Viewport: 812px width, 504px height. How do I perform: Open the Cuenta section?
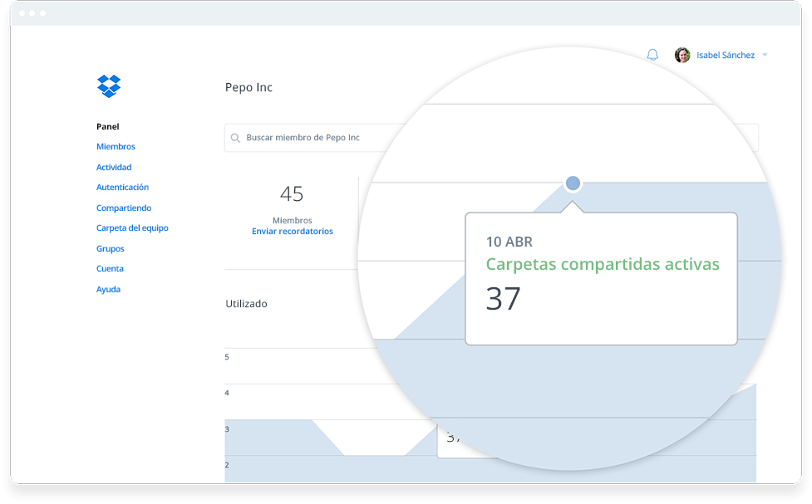(110, 268)
